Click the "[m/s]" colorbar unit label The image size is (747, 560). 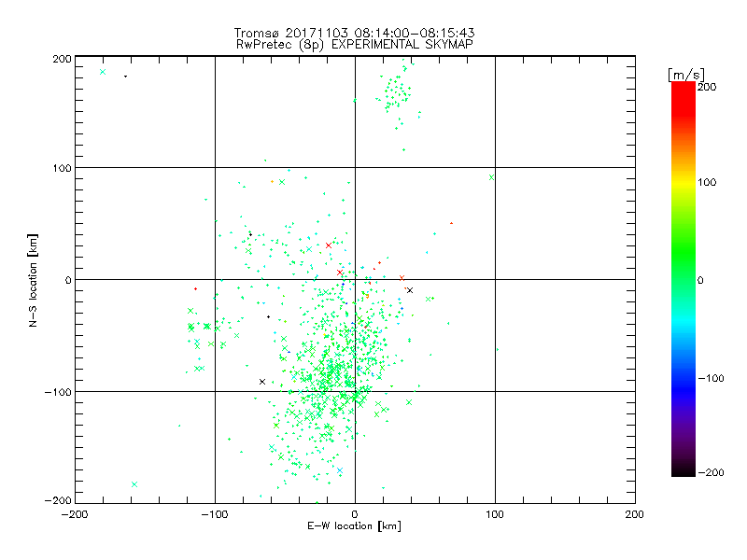[685, 75]
